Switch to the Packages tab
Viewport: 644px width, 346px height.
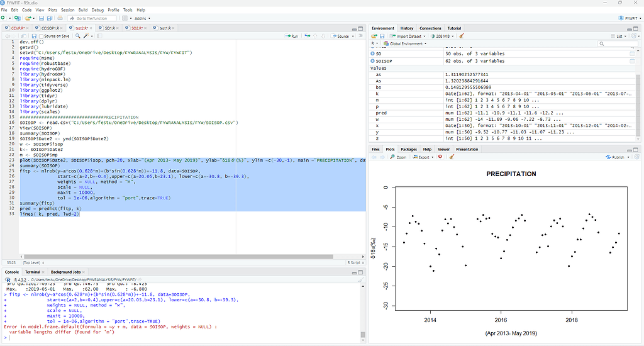coord(408,149)
